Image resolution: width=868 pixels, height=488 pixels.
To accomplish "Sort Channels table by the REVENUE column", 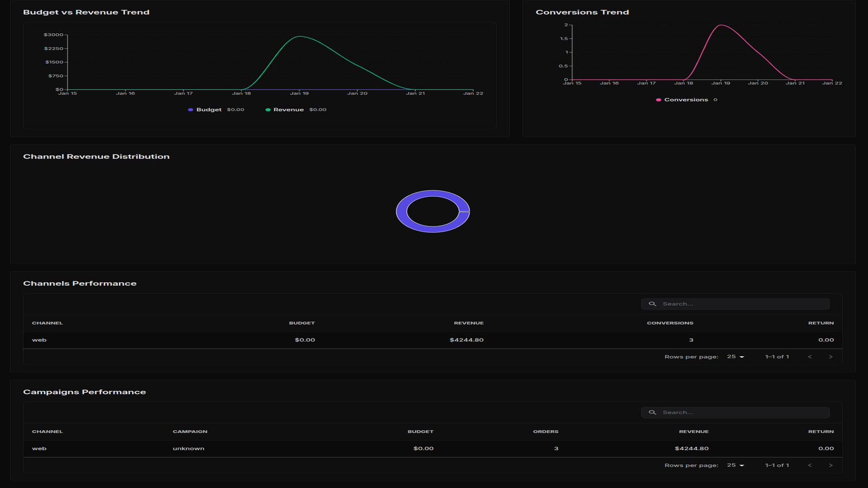I will point(469,323).
